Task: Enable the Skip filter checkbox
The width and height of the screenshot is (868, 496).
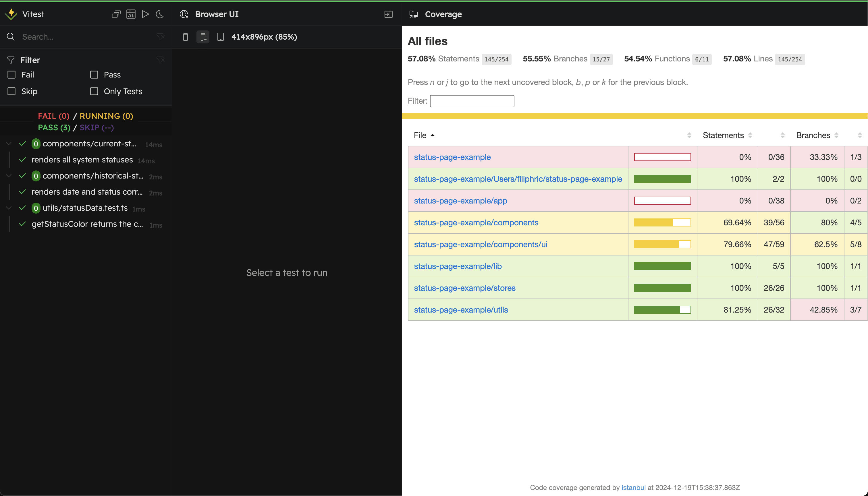Action: coord(11,91)
